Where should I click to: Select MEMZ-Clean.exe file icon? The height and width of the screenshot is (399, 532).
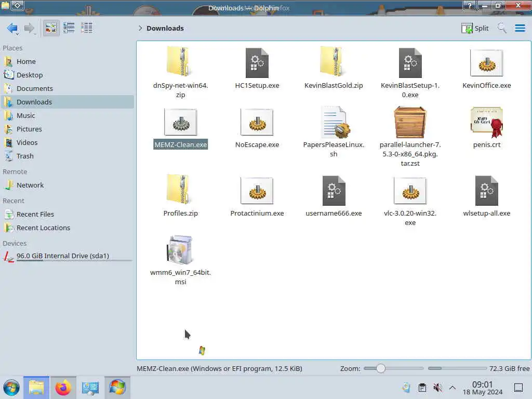[180, 122]
